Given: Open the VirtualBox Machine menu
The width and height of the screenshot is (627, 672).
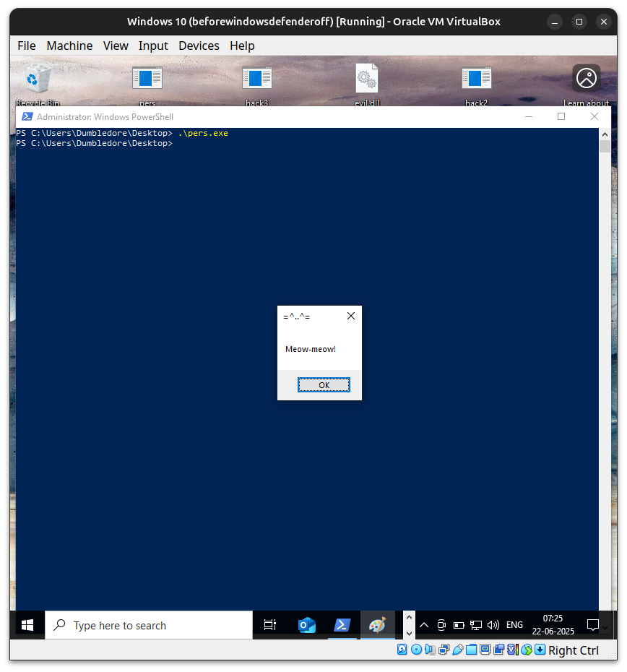Looking at the screenshot, I should [x=69, y=46].
